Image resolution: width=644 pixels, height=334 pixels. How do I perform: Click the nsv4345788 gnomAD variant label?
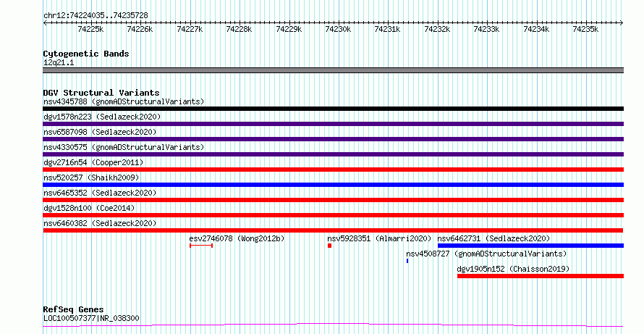pos(124,101)
